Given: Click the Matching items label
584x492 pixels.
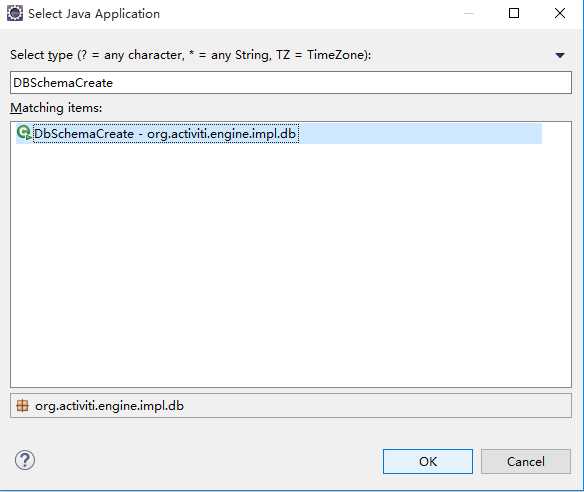Looking at the screenshot, I should click(x=56, y=108).
